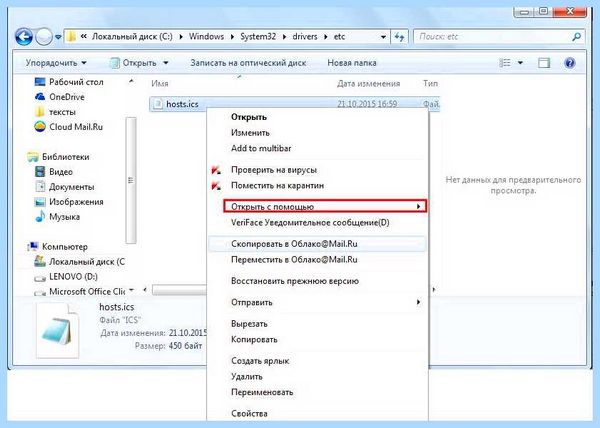Click Новая папка toolbar button
The image size is (600, 428).
click(352, 63)
